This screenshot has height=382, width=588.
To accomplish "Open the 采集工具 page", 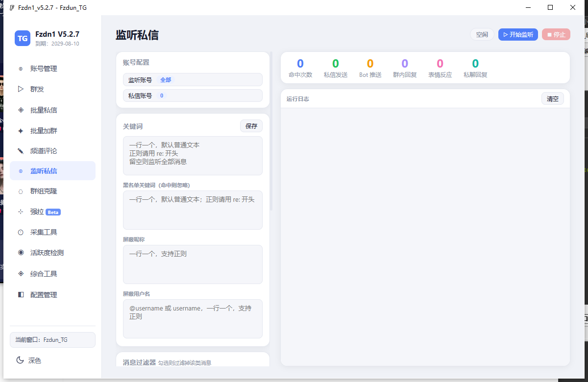I will pos(52,232).
